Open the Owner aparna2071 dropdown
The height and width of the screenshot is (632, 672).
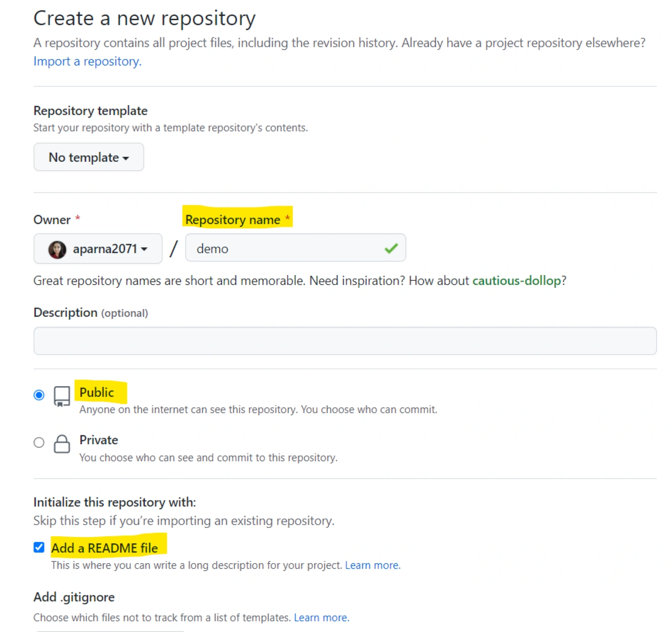tap(98, 249)
